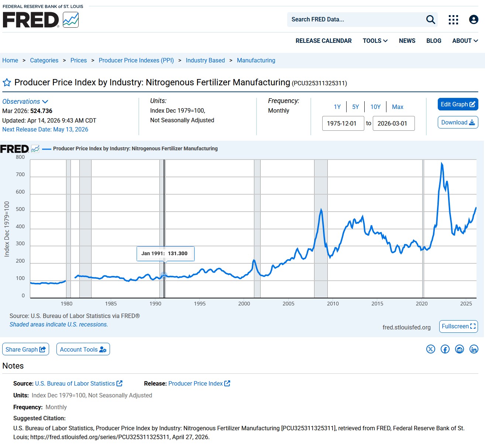Click Next Release Date link
Viewport: 485px width, 448px height.
click(x=45, y=129)
